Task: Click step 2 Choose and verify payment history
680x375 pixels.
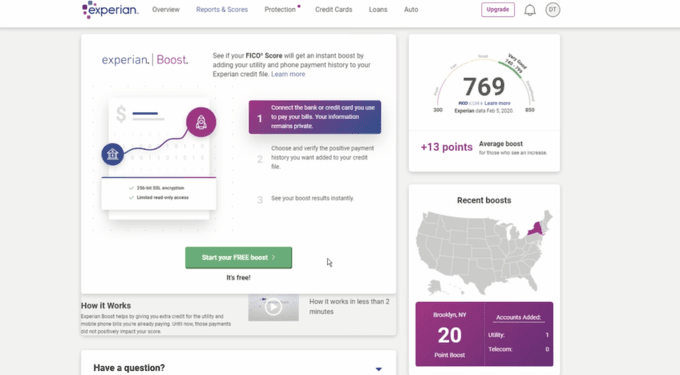Action: (316, 157)
